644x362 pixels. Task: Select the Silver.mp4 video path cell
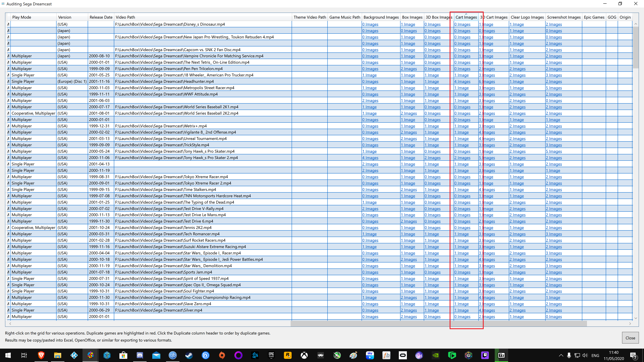(203, 310)
